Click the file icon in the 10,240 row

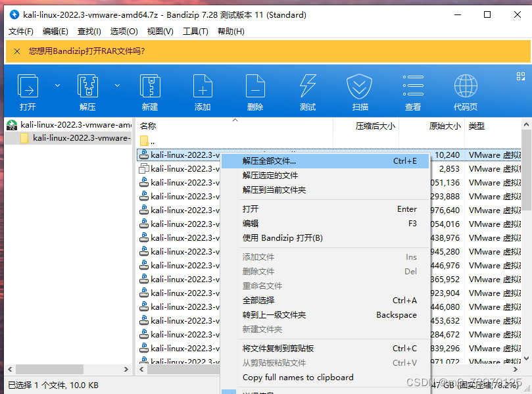click(144, 155)
